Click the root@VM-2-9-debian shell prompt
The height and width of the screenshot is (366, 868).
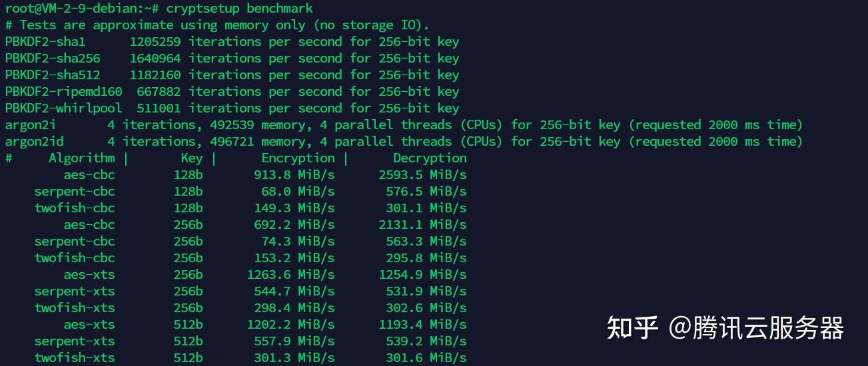(81, 8)
